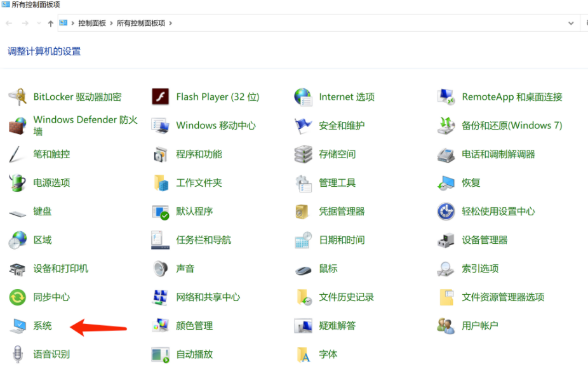
Task: Open the 用户帐户 people icon
Action: tap(446, 326)
